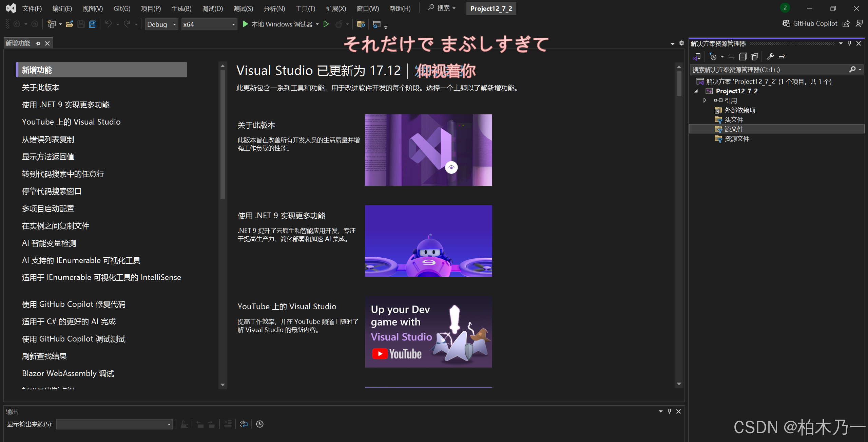Open the 生成(B) menu

coord(181,8)
